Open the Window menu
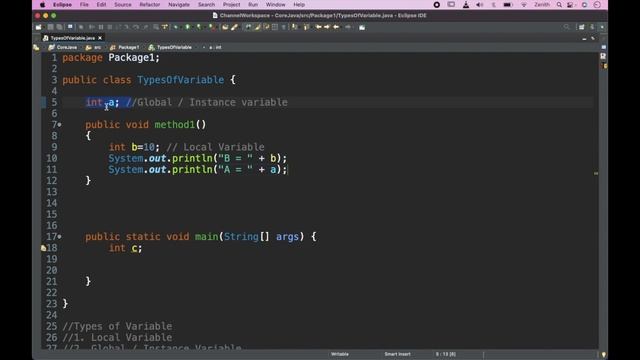The height and width of the screenshot is (360, 640). [276, 4]
